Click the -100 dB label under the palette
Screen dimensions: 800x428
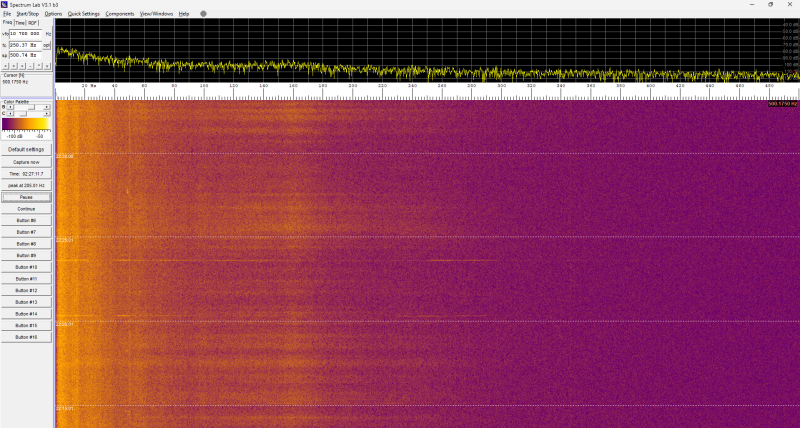point(13,136)
